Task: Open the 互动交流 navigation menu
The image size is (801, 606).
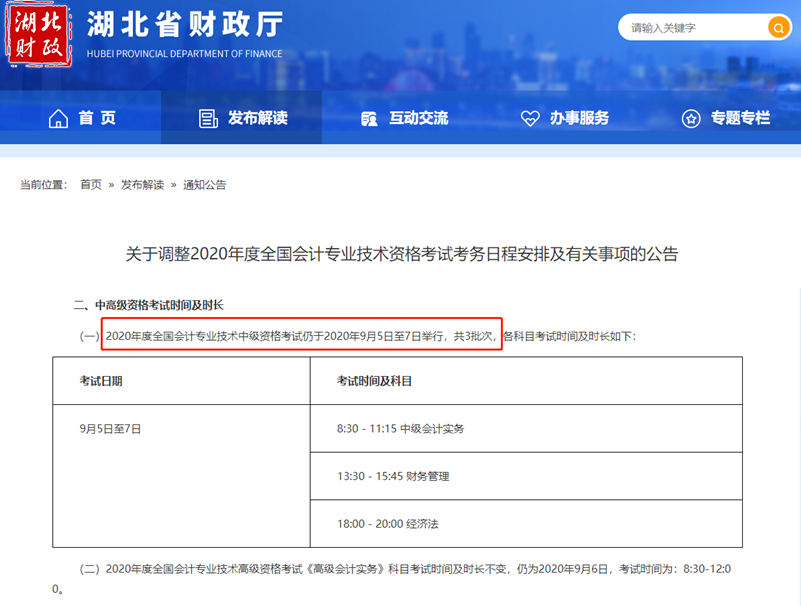Action: click(x=412, y=118)
